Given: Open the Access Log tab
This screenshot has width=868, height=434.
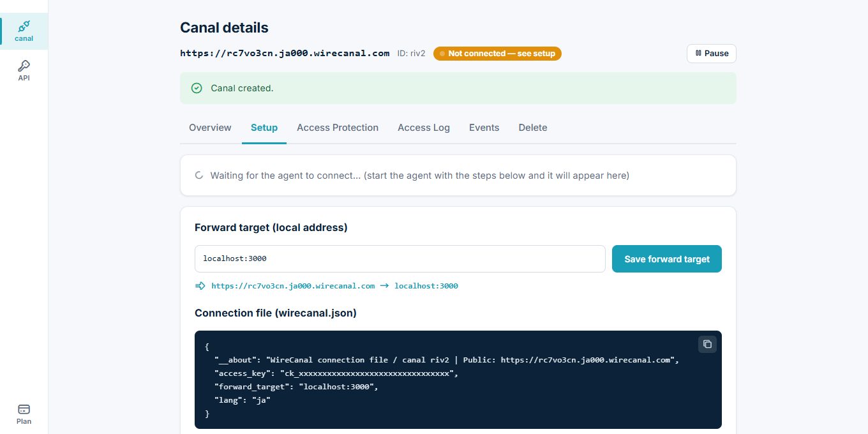Looking at the screenshot, I should click(424, 128).
